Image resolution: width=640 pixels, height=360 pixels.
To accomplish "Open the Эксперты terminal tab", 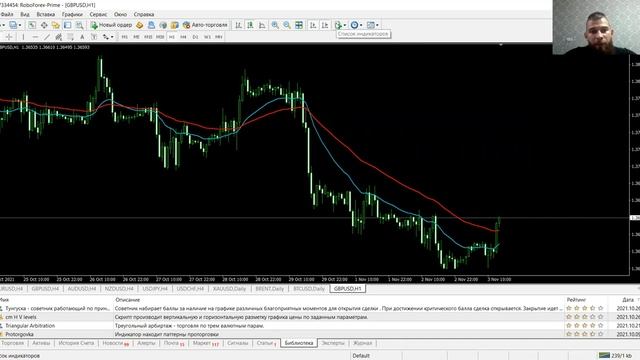I will [x=333, y=343].
